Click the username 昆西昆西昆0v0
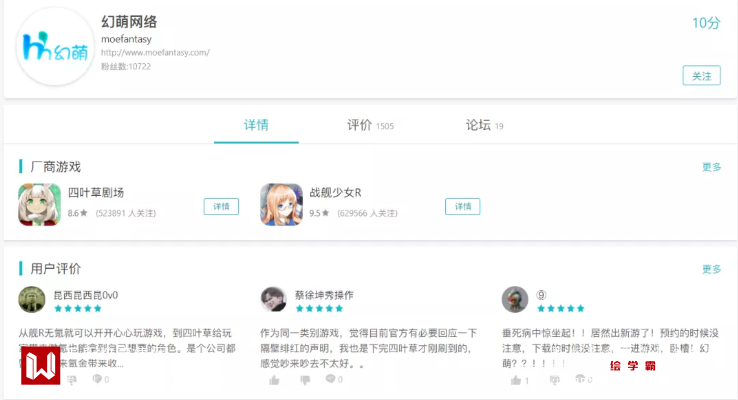 [86, 295]
